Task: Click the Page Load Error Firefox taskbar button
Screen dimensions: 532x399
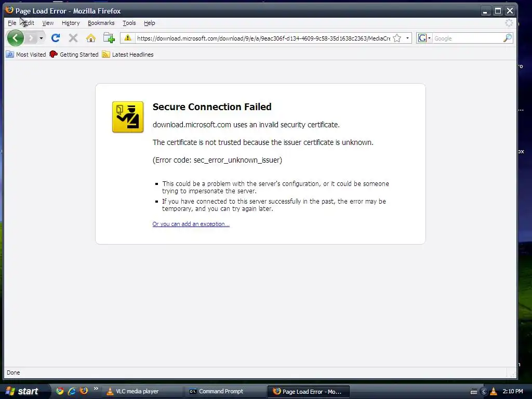Action: pos(309,392)
